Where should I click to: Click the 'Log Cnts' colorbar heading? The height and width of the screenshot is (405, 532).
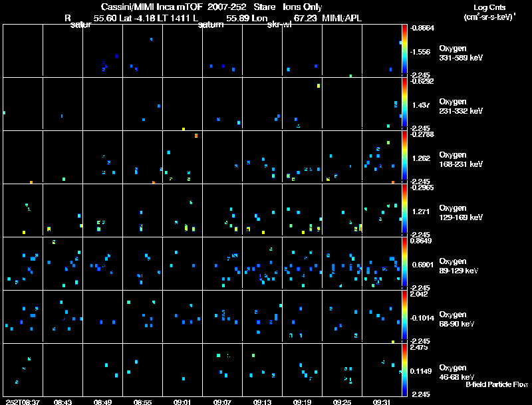point(489,7)
